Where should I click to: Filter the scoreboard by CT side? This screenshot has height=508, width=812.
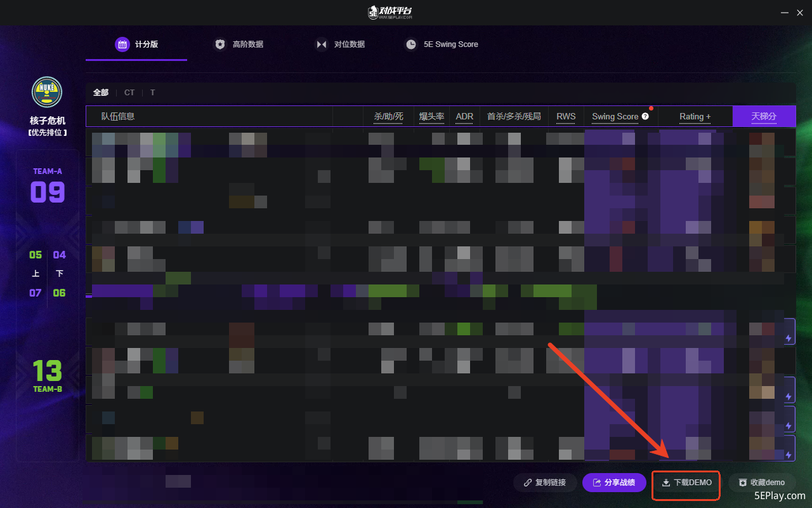[129, 93]
